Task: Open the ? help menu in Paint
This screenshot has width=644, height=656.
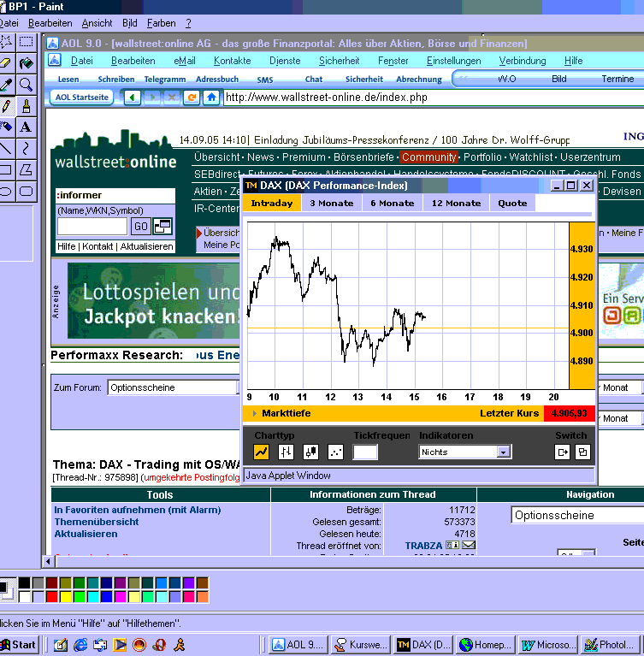Action: pos(188,23)
